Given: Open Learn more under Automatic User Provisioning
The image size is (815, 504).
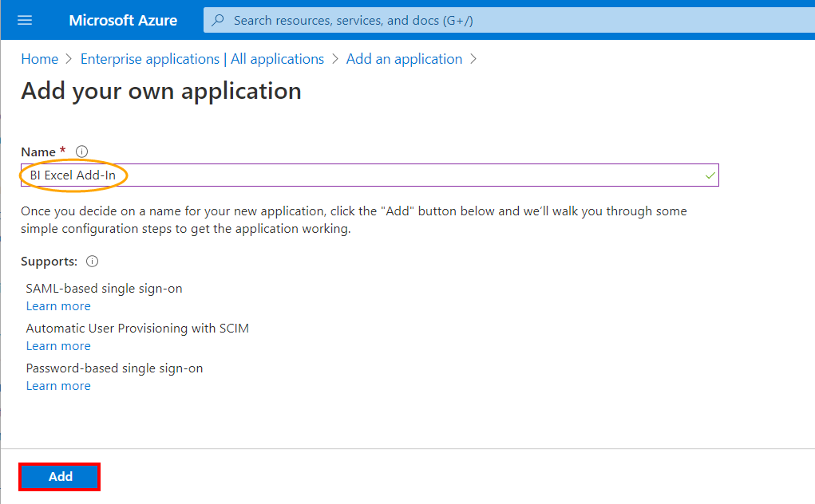Looking at the screenshot, I should point(58,346).
